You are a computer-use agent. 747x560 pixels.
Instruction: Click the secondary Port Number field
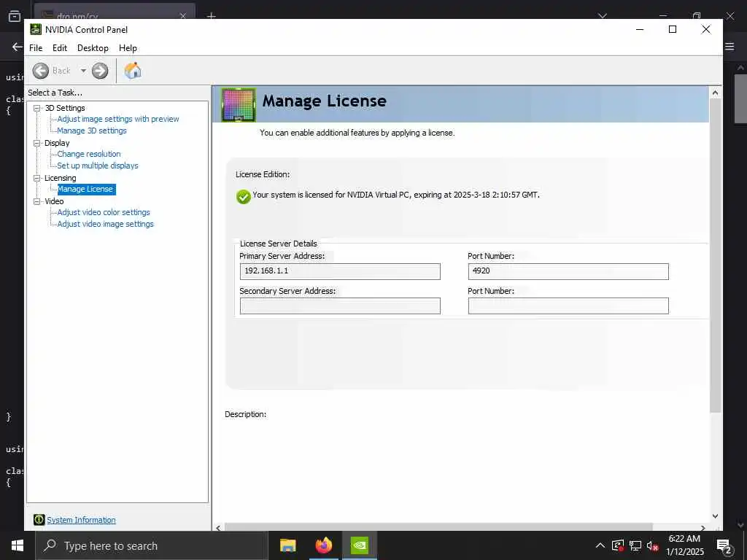[x=568, y=306]
